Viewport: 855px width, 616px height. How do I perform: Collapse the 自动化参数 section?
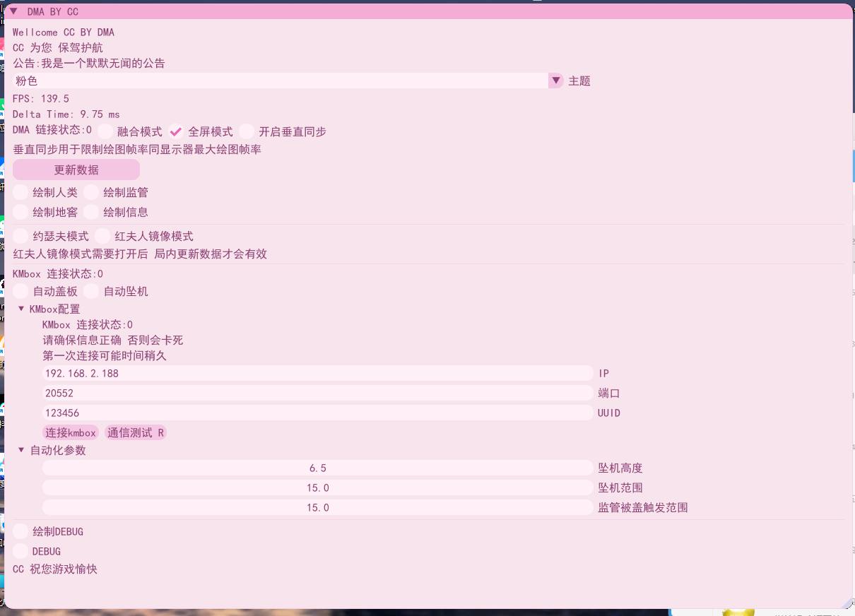[x=22, y=451]
